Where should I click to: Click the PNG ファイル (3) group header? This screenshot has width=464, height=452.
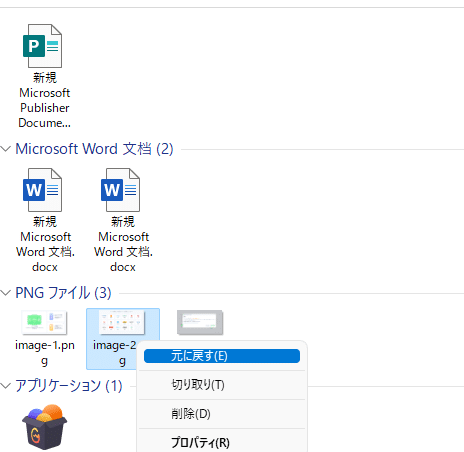pyautogui.click(x=63, y=293)
